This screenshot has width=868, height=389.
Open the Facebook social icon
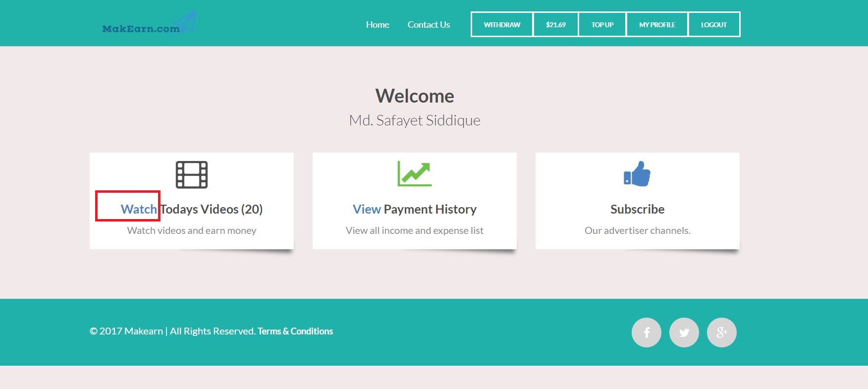pos(647,333)
